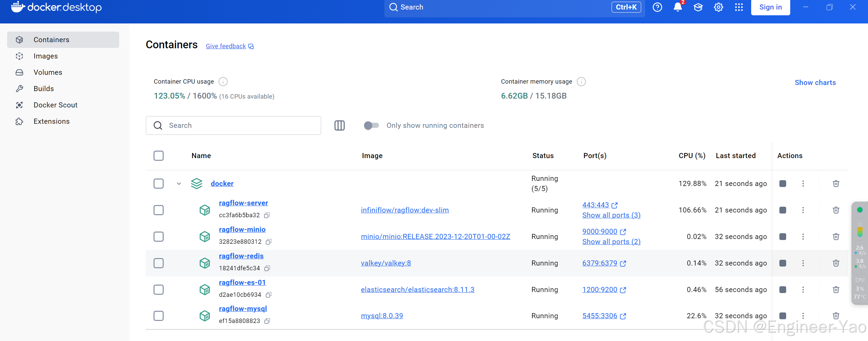Open more actions menu for ragflow-es-01

coord(803,290)
